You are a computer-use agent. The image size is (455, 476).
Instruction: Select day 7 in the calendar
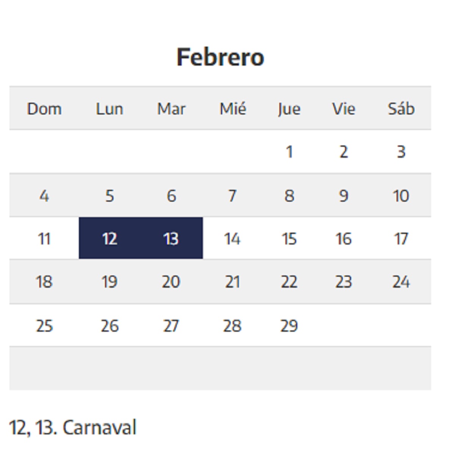tap(232, 196)
